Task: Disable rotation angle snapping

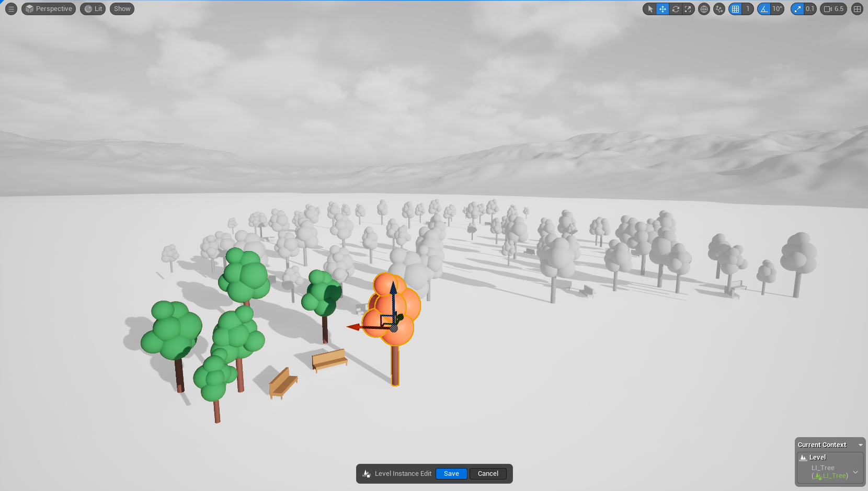Action: (764, 9)
